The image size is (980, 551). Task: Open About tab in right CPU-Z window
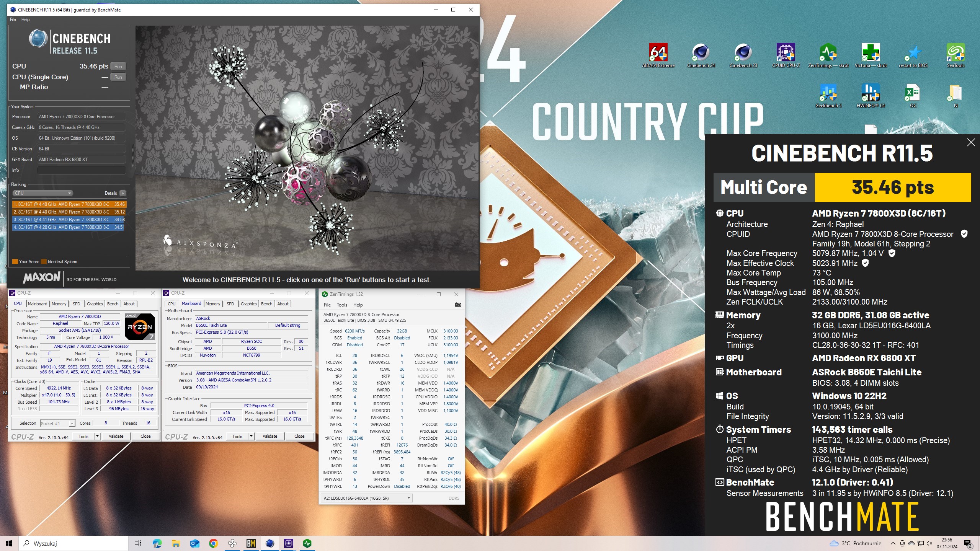pyautogui.click(x=283, y=304)
